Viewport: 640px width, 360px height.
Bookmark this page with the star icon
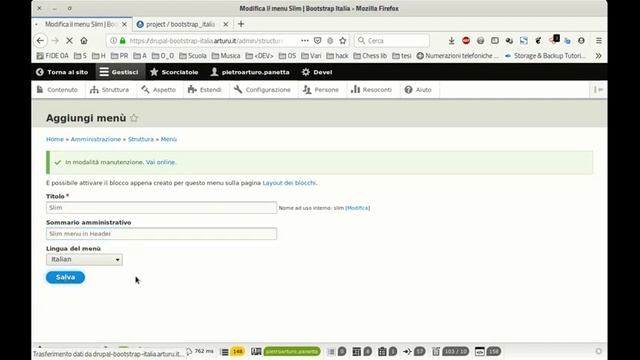click(343, 40)
